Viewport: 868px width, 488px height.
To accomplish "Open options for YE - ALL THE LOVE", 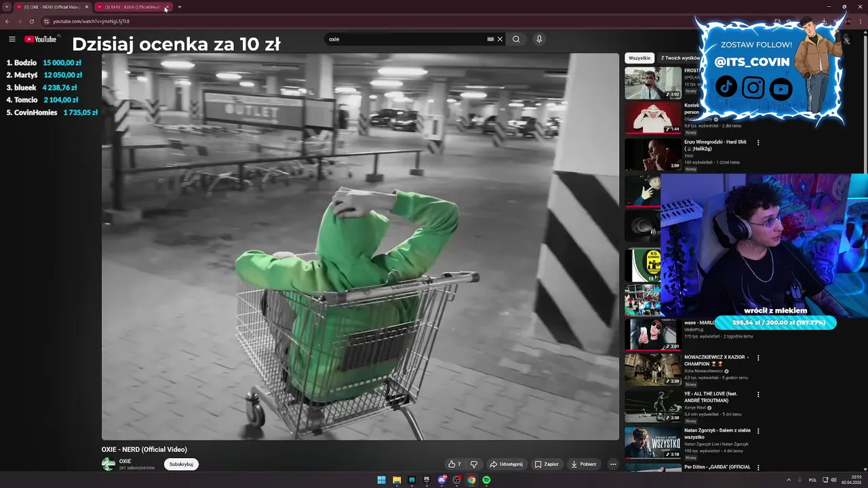I will pos(758,394).
